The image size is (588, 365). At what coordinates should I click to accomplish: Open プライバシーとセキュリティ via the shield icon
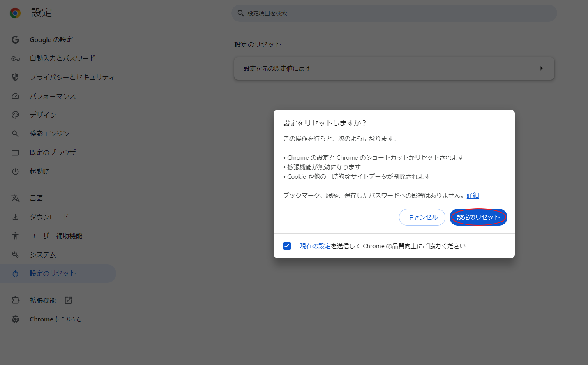coord(15,77)
